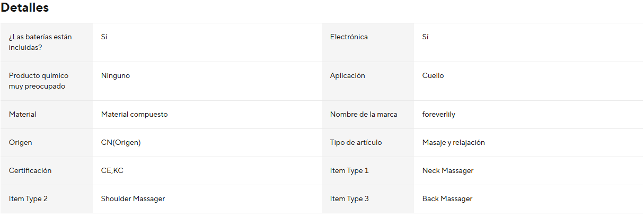The image size is (644, 216).
Task: Click the 'Back Massager' value
Action: point(447,199)
